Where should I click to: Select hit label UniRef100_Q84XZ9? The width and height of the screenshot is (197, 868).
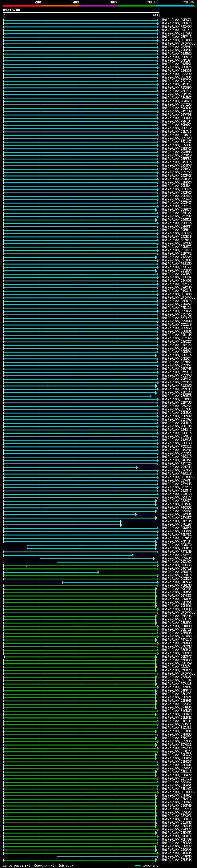pos(177,101)
